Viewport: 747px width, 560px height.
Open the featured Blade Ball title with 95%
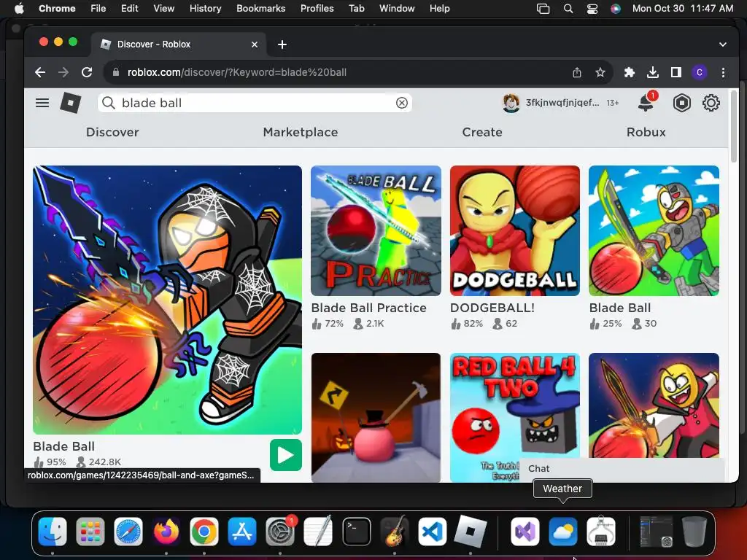(x=64, y=447)
